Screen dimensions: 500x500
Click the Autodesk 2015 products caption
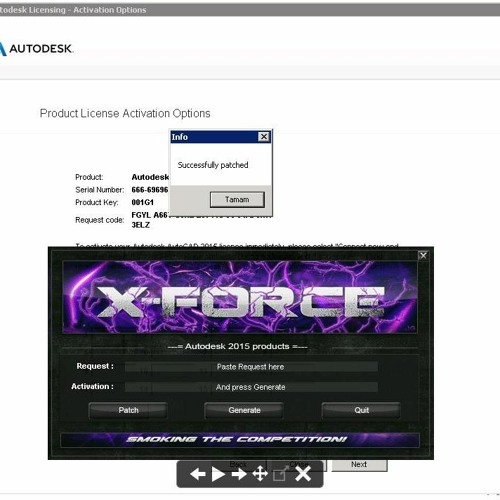(x=237, y=346)
